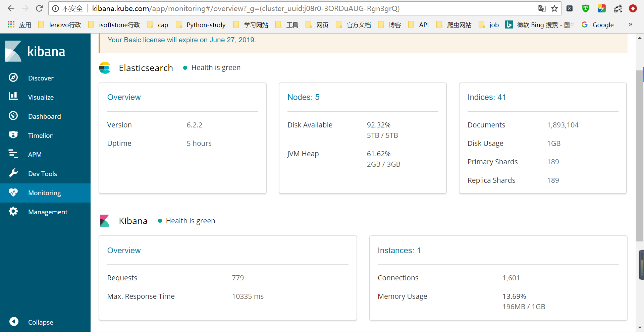Click the Management gear icon
The width and height of the screenshot is (644, 332).
point(13,211)
